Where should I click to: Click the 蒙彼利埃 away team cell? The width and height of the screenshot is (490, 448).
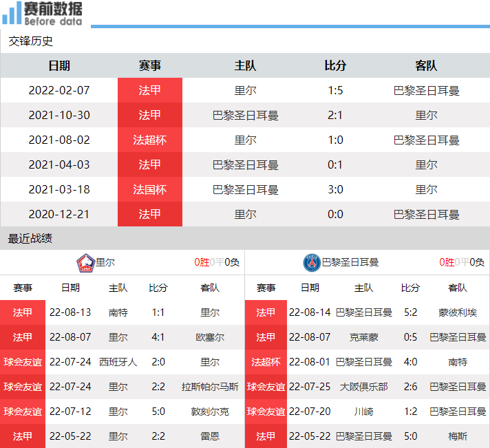[458, 312]
